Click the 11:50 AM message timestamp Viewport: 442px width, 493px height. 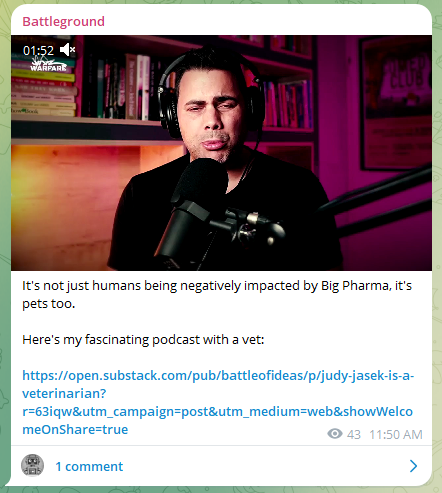[396, 435]
